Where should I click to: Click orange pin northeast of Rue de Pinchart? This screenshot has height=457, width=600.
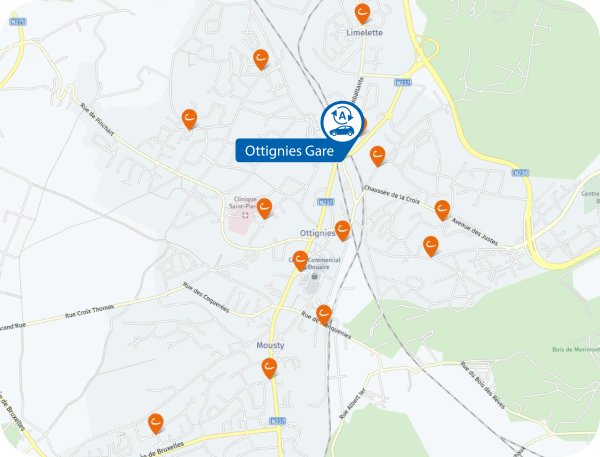tap(189, 119)
